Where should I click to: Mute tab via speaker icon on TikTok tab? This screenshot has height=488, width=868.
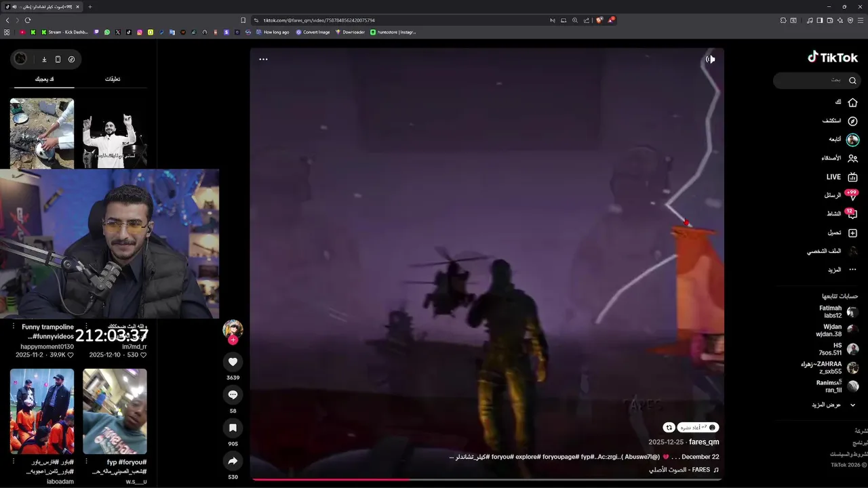tap(14, 7)
